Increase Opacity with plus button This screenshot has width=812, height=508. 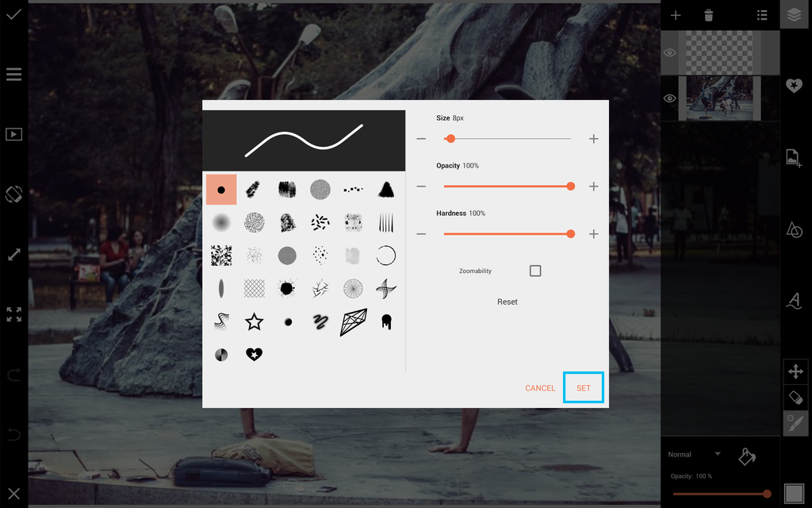click(593, 186)
